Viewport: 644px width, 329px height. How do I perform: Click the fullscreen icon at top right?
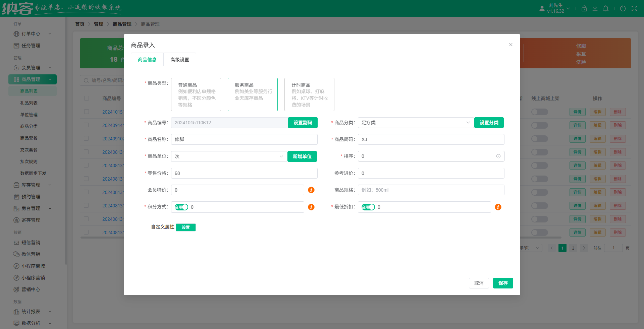point(635,8)
